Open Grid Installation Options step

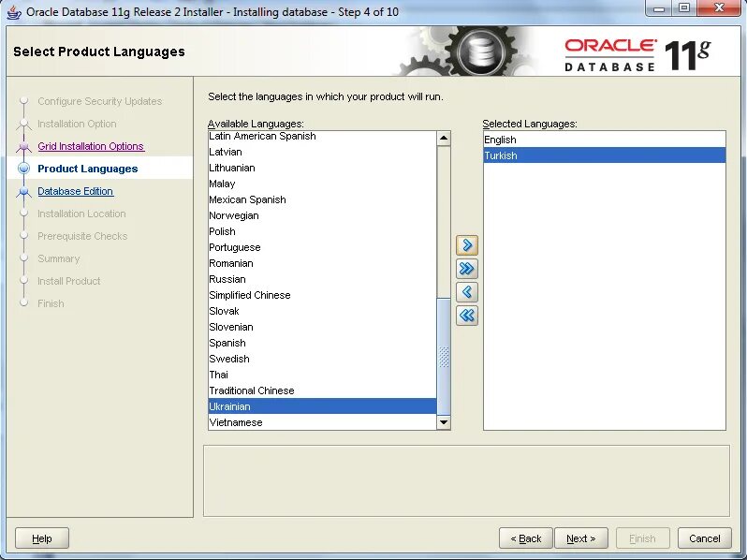[91, 146]
